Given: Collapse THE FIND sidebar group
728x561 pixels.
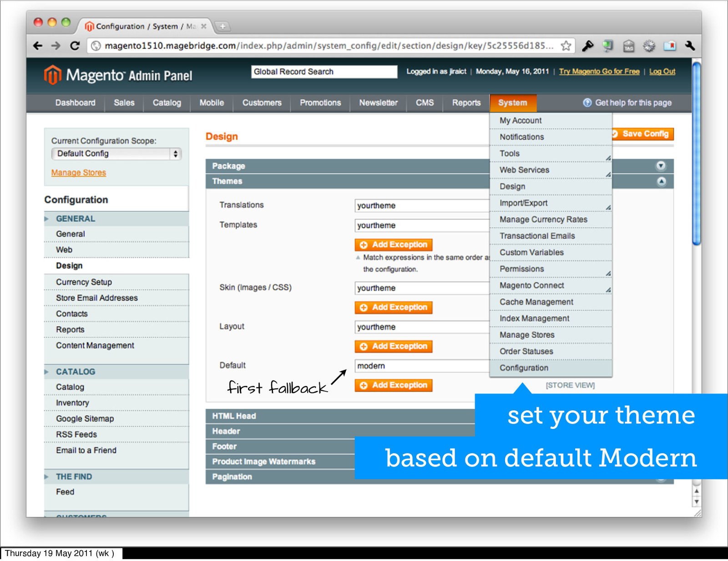Looking at the screenshot, I should pos(116,477).
